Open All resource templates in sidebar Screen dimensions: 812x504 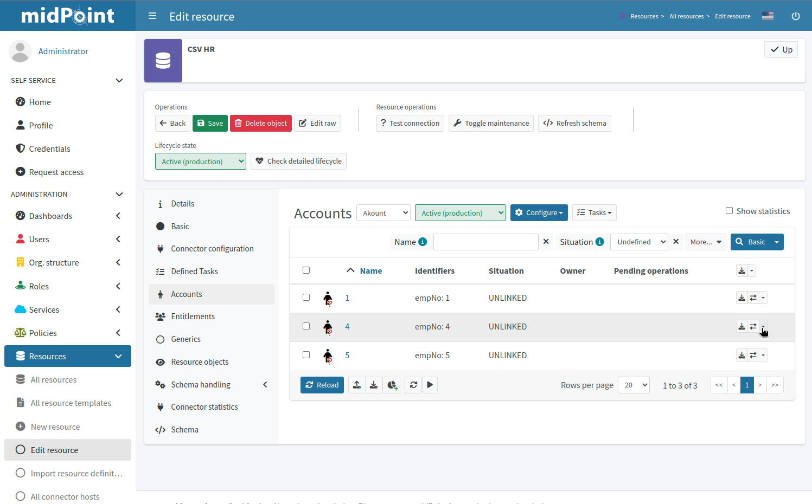[x=67, y=403]
